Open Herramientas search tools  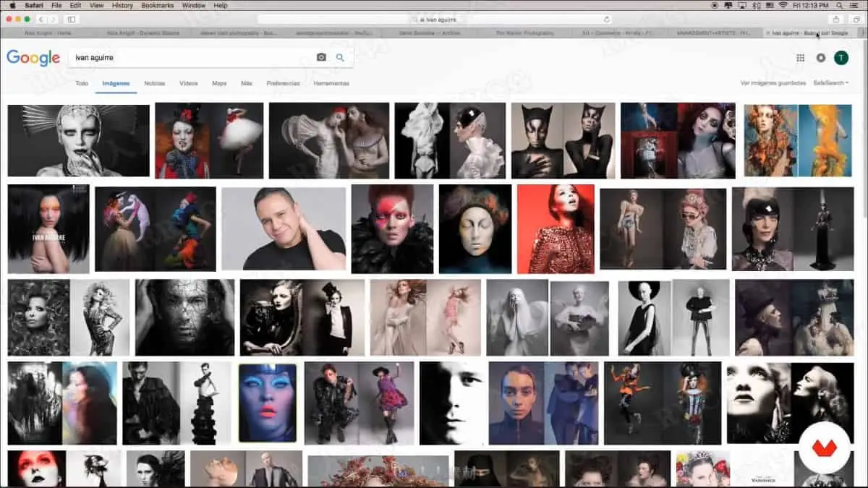coord(331,83)
